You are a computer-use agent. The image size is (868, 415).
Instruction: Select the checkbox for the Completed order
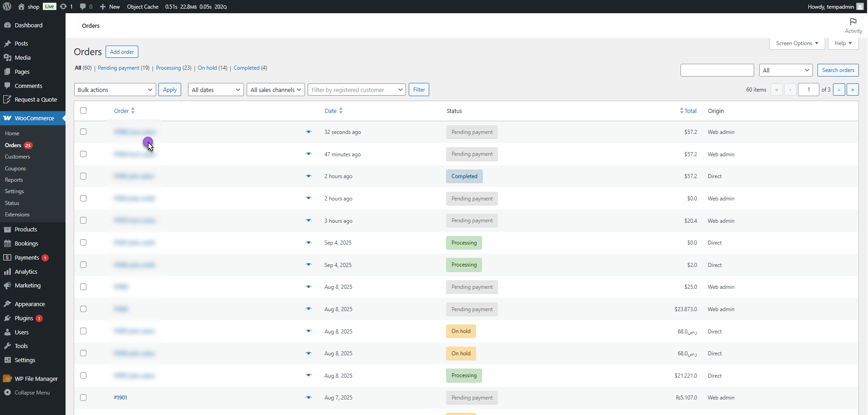click(83, 176)
